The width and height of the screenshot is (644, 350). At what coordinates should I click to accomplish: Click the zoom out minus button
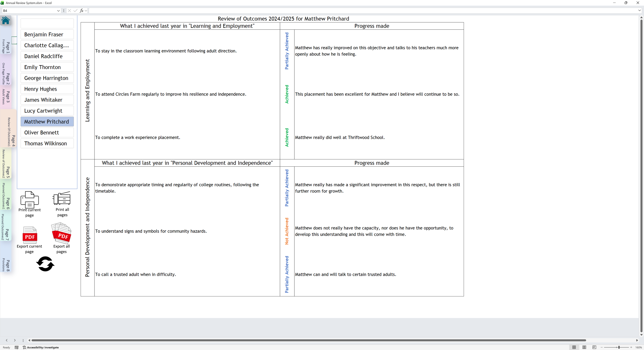point(602,347)
